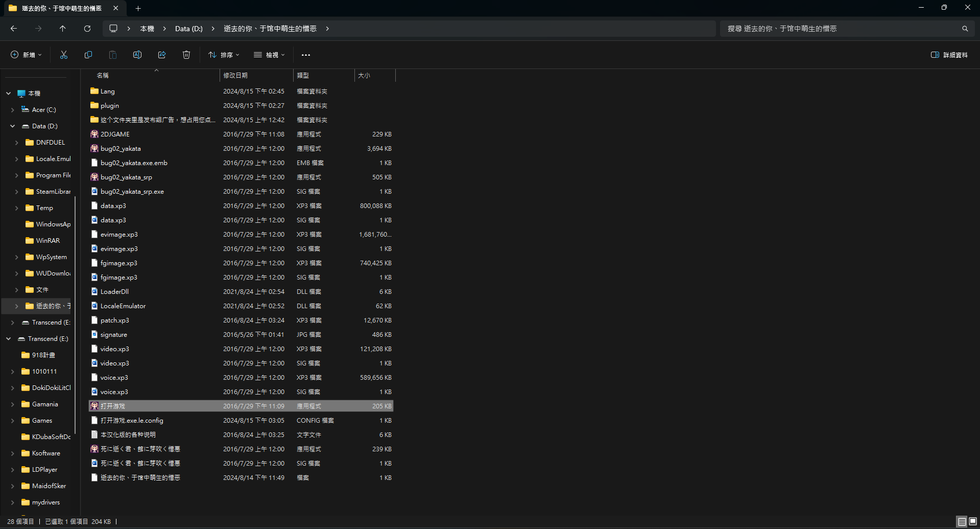
Task: Click the 逝去的你 folder breadcrumb
Action: tap(270, 29)
